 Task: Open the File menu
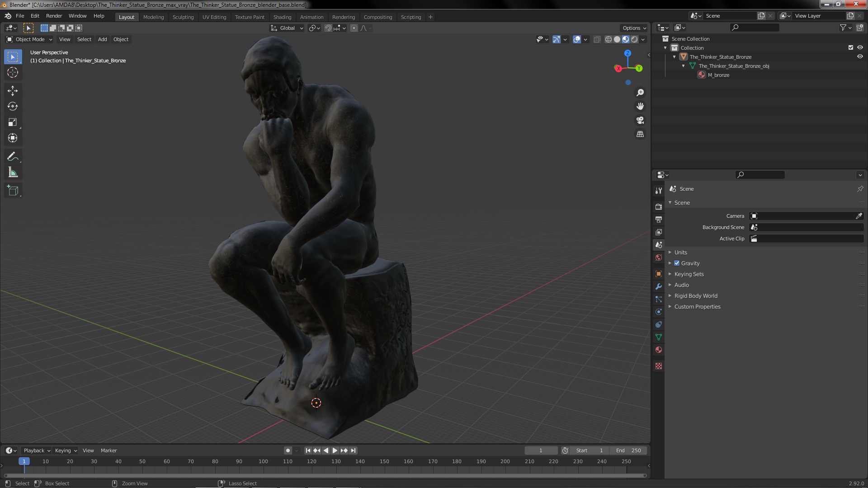(x=20, y=16)
